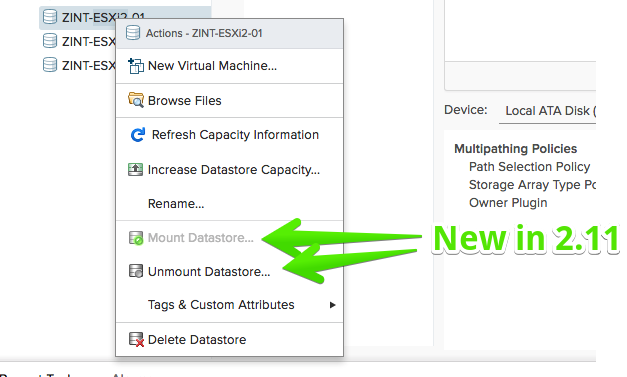Image resolution: width=627 pixels, height=377 pixels.
Task: Select Rename... in the context menu
Action: pos(230,203)
